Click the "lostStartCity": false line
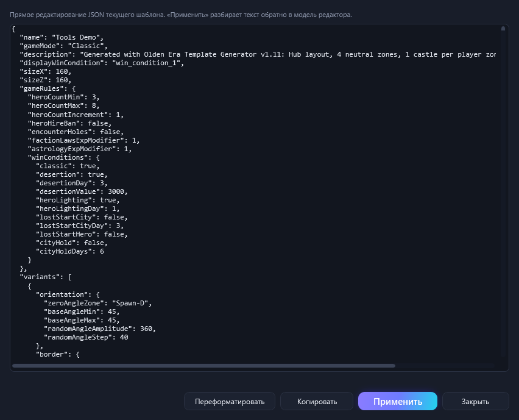This screenshot has width=519, height=420. (82, 217)
